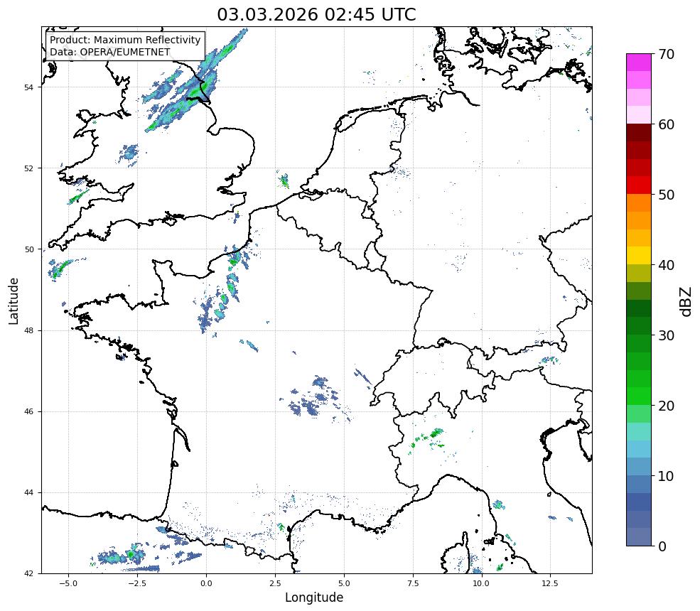Viewport: 700px width, 611px height.
Task: Click the title "03.03.2026 02:45 UTC"
Action: pos(316,14)
